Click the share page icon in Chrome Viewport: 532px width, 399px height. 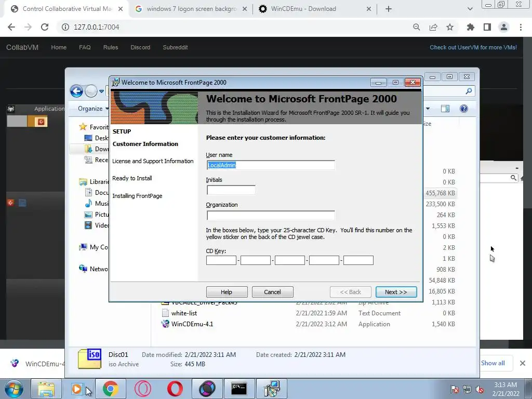[x=433, y=27]
